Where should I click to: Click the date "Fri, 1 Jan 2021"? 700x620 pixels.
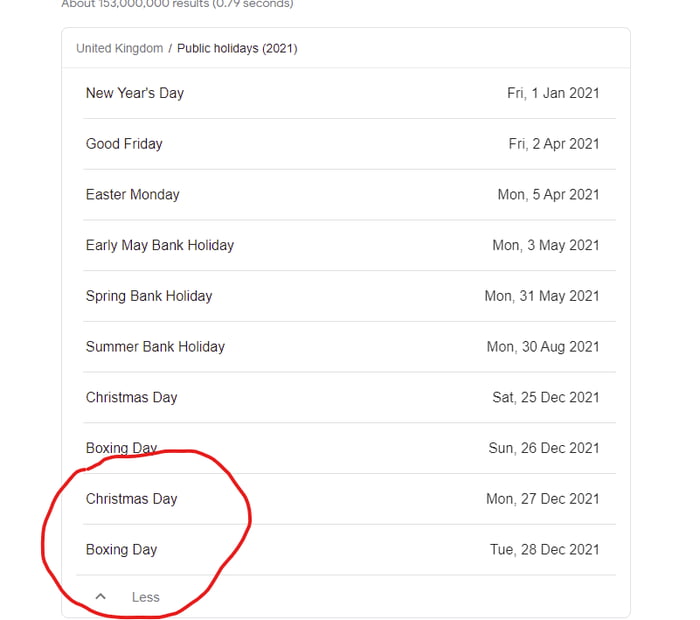(553, 93)
